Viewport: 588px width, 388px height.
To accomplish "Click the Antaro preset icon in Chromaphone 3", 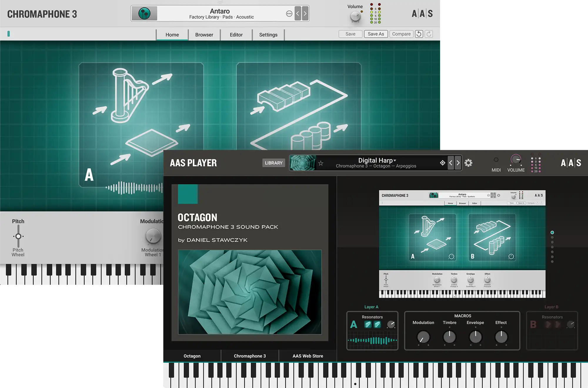I will point(144,14).
